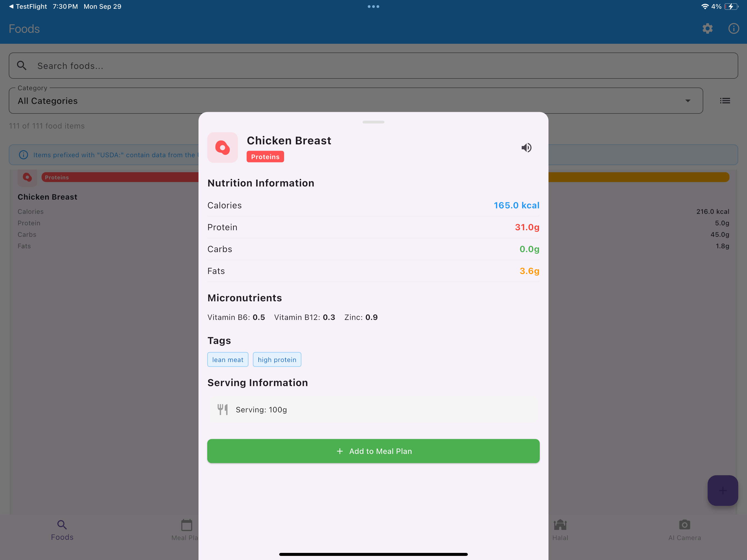This screenshot has height=560, width=747.
Task: Tap the iPad home indicator bar
Action: pyautogui.click(x=373, y=554)
